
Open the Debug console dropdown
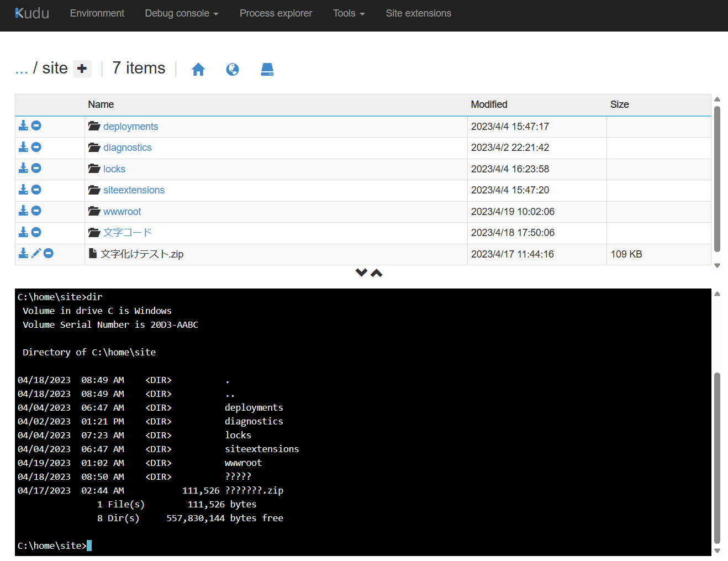point(181,13)
